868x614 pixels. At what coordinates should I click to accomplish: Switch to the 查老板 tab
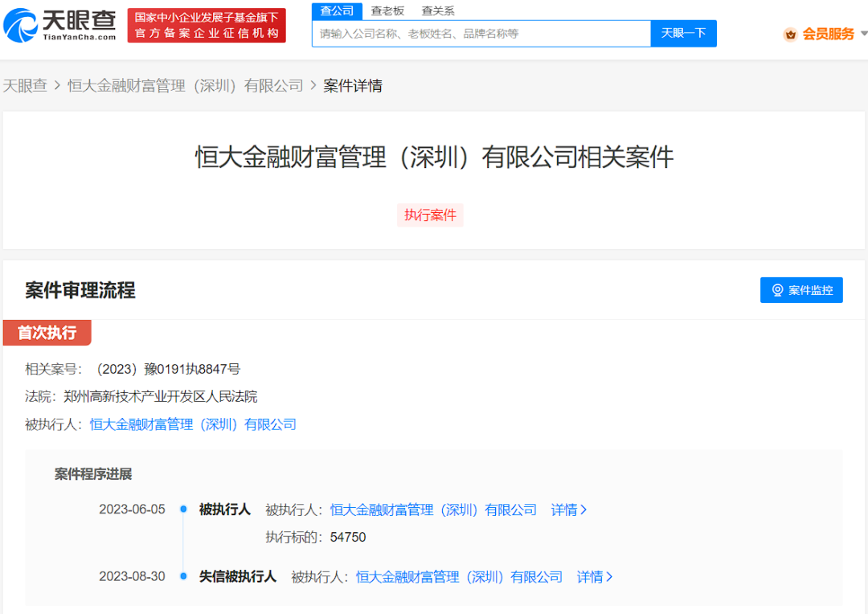coord(387,11)
